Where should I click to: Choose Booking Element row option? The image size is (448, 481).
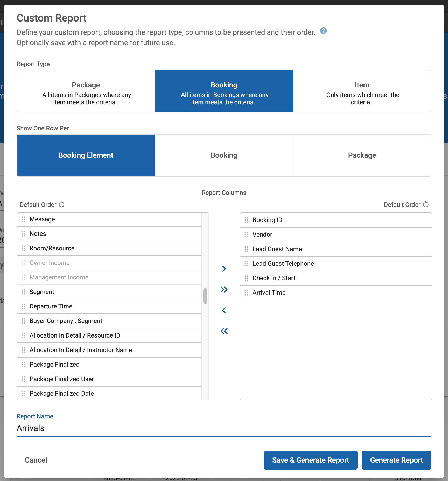[86, 155]
